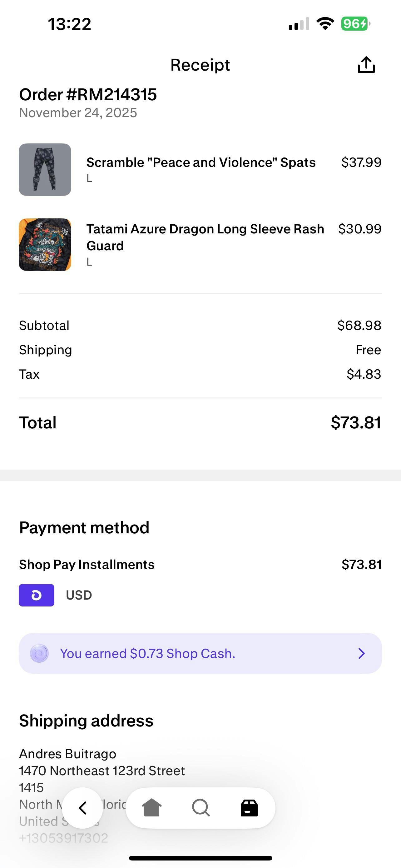Open the Tatami rash guard thumbnail
The image size is (401, 868).
point(45,245)
